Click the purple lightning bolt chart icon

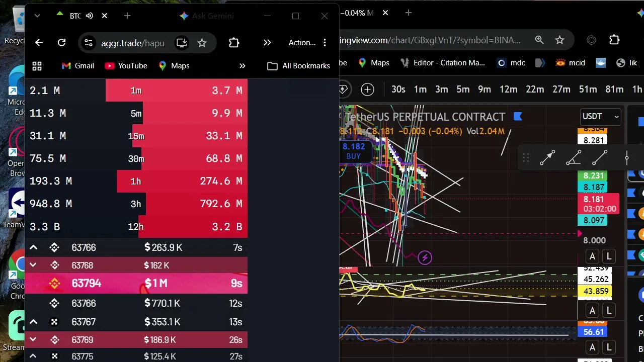click(x=425, y=258)
